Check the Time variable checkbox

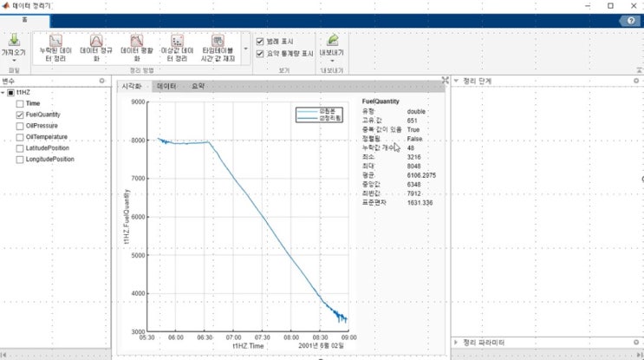[20, 103]
